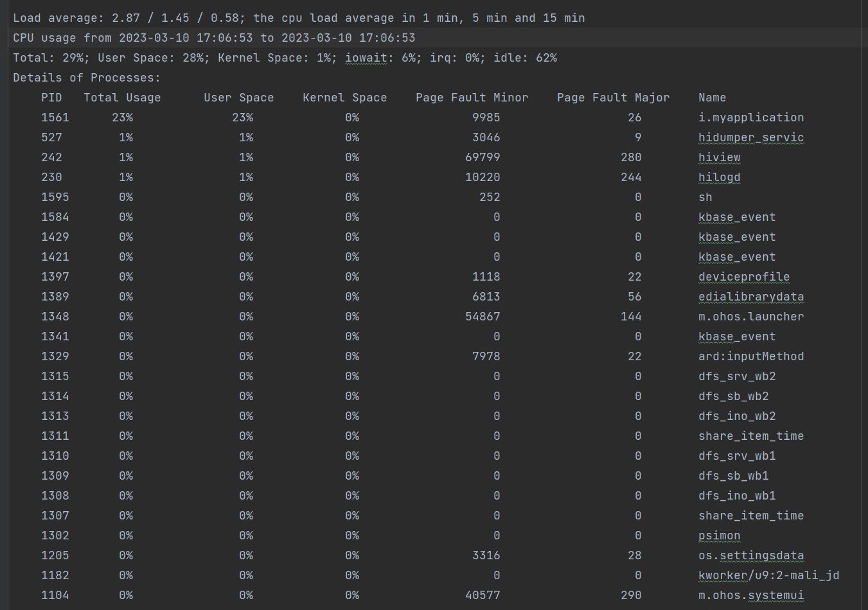Click the Page Fault Major column header
868x610 pixels.
(612, 98)
